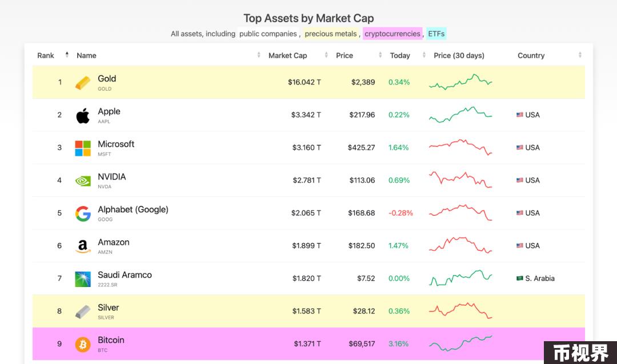The height and width of the screenshot is (364, 617).
Task: Click the USA flag in Alphabet row
Action: 520,213
